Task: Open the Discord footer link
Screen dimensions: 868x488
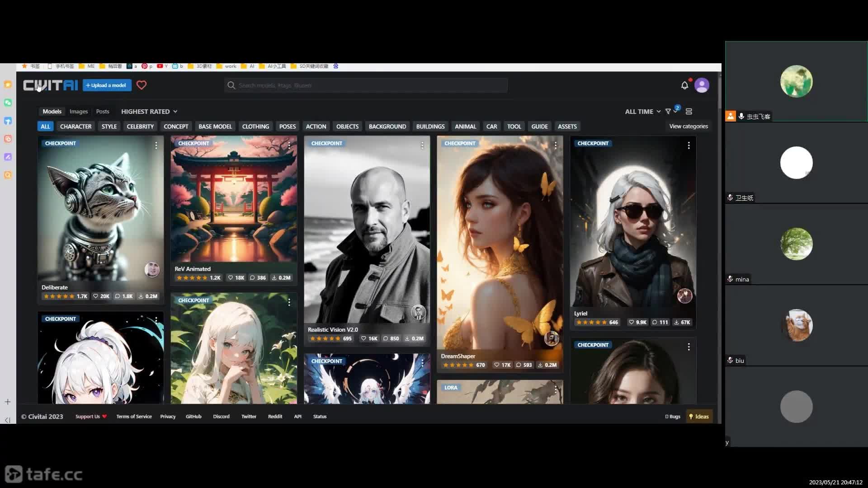Action: point(221,417)
